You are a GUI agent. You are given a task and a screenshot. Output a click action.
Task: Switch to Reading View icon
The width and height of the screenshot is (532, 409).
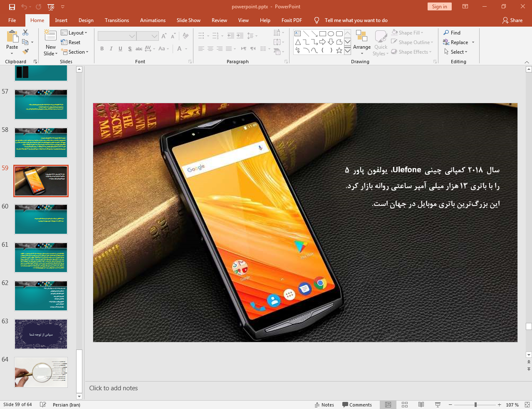click(x=421, y=404)
